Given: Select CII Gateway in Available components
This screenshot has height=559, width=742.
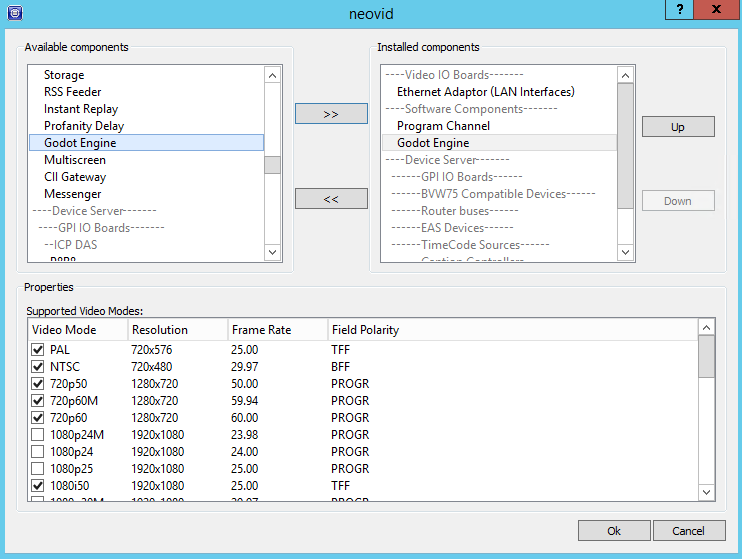Looking at the screenshot, I should (147, 177).
